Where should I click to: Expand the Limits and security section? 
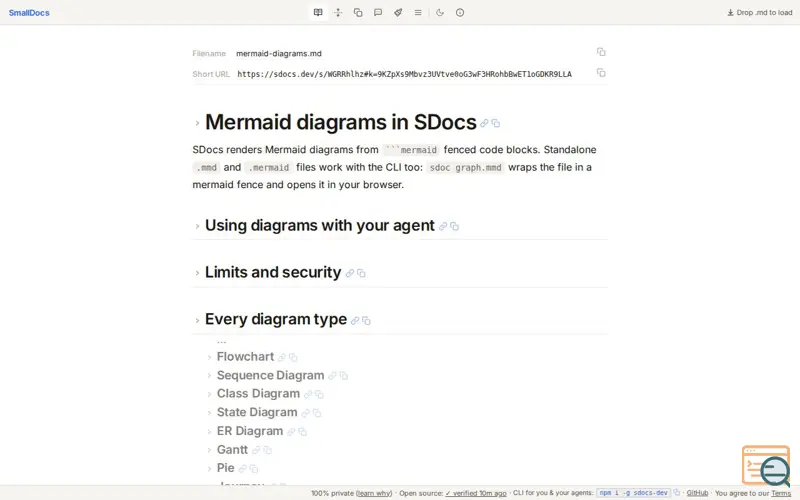(x=197, y=273)
